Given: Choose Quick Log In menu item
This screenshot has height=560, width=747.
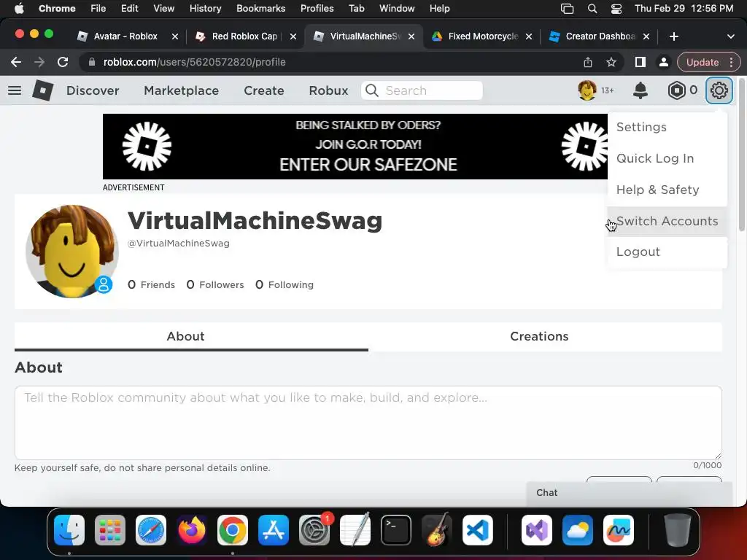Looking at the screenshot, I should pyautogui.click(x=667, y=158).
